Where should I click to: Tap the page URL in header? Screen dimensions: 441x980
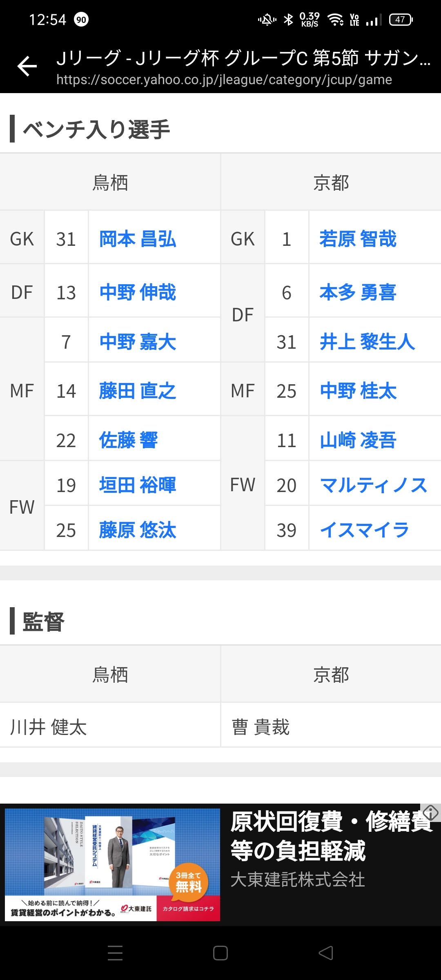pos(224,80)
